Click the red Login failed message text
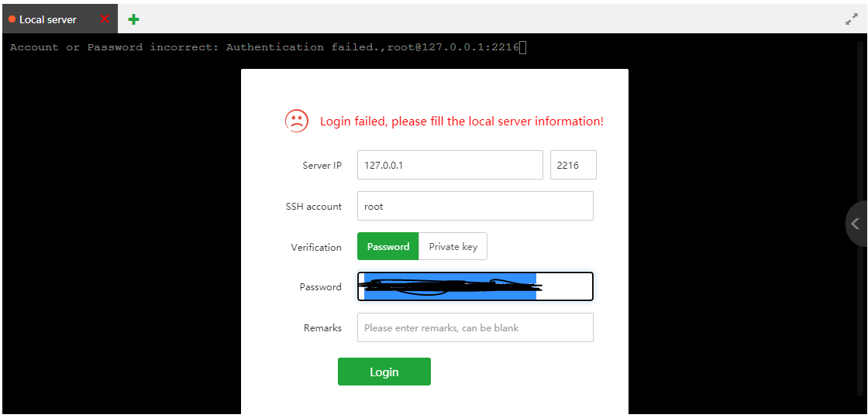 [461, 122]
